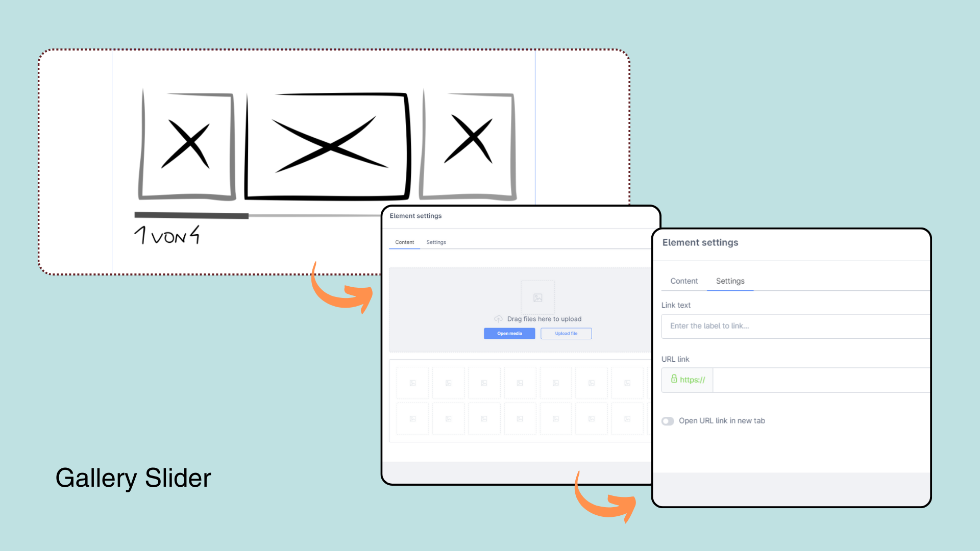Click the media library grid icon
Viewport: 980px width, 551px height.
click(x=412, y=383)
